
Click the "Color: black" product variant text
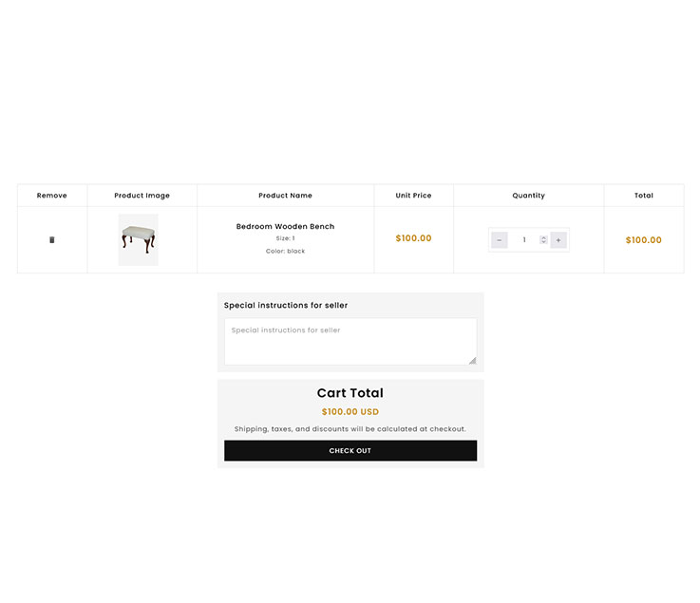[x=285, y=252]
